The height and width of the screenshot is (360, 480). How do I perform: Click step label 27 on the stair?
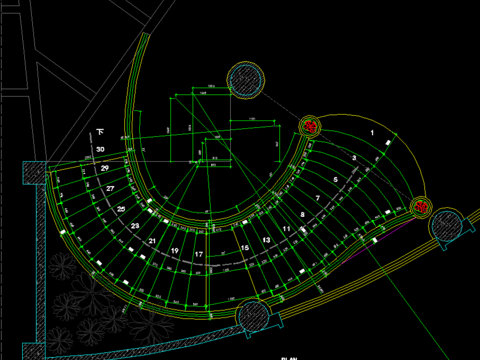pos(110,189)
